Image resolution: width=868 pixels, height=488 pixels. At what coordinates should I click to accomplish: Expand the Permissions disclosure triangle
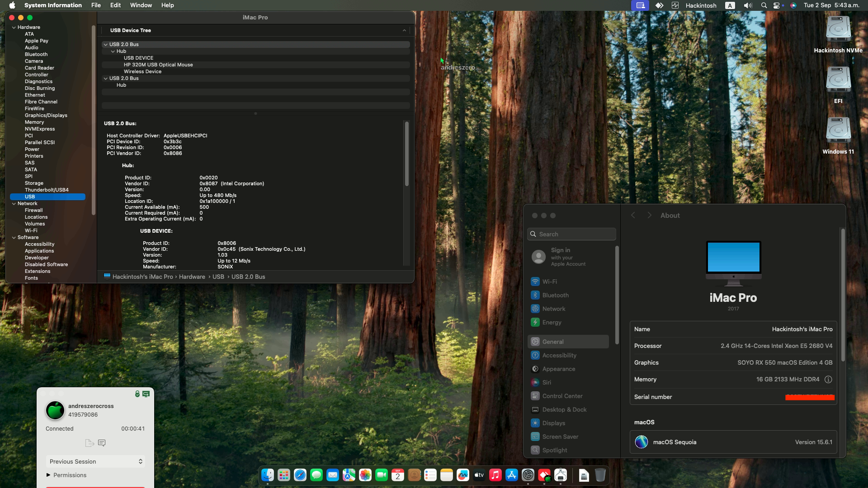[x=48, y=475]
